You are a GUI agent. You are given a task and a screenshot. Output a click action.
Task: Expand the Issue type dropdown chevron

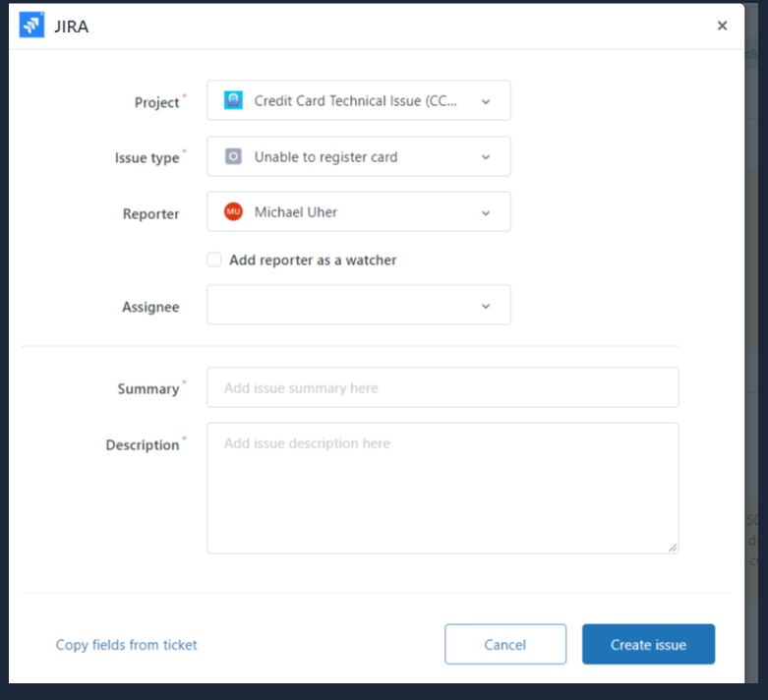[486, 157]
